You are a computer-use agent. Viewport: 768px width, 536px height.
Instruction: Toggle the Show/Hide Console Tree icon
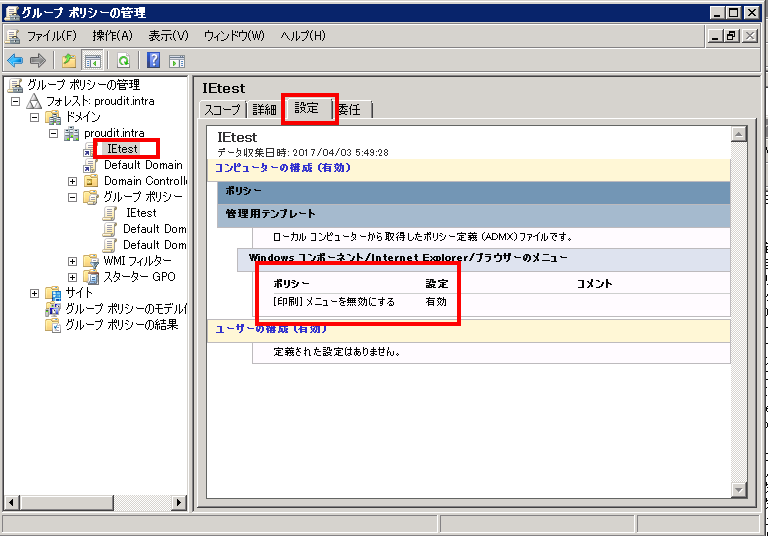pos(91,60)
